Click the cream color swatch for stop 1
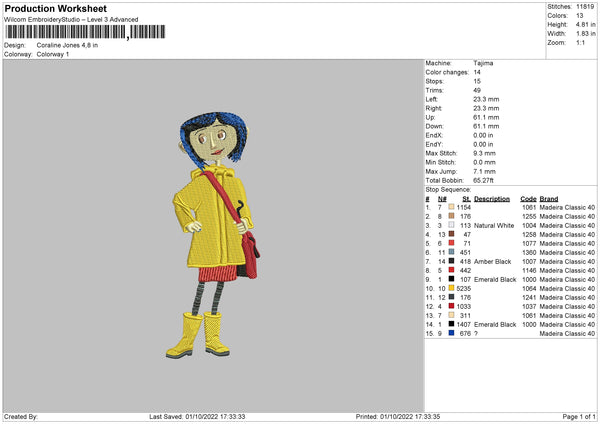This screenshot has width=600, height=424. (x=452, y=207)
